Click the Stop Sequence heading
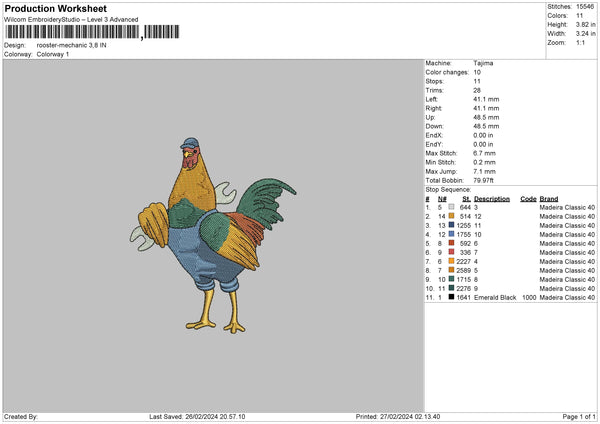 tap(448, 189)
